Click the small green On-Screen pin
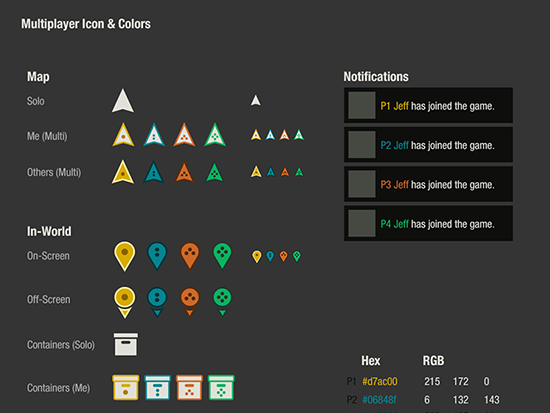The height and width of the screenshot is (413, 550). (297, 257)
